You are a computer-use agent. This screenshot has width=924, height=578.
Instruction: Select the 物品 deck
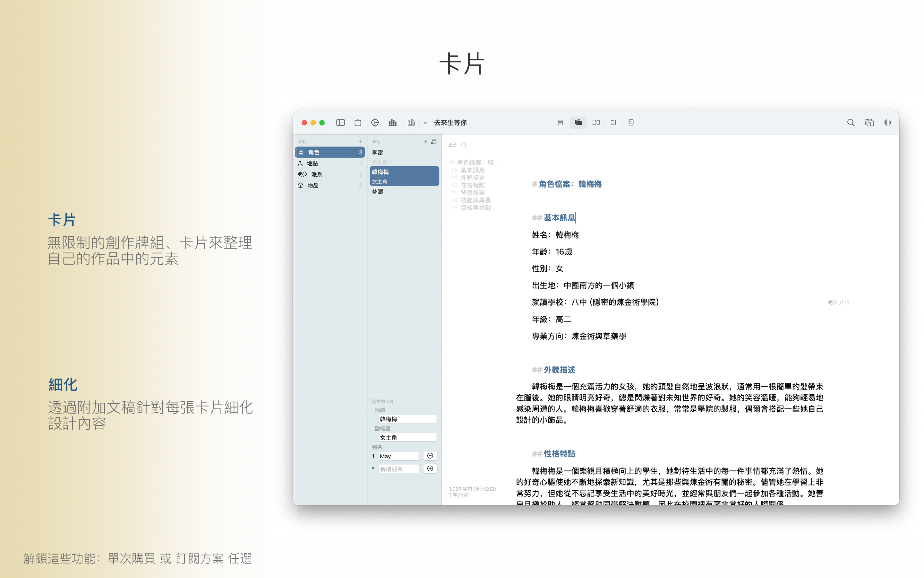coord(330,185)
